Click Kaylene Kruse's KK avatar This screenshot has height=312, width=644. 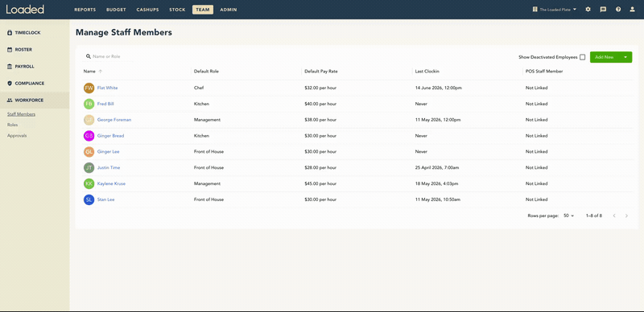pyautogui.click(x=89, y=183)
